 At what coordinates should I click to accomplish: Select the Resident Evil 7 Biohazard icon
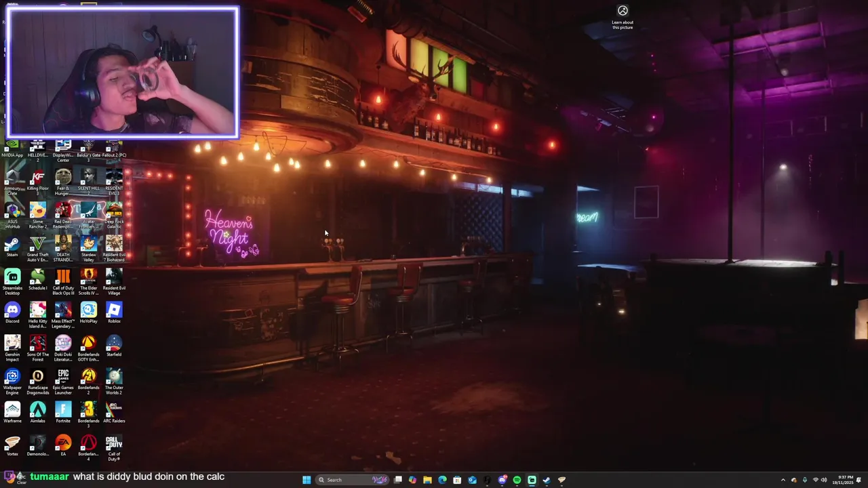pyautogui.click(x=114, y=249)
